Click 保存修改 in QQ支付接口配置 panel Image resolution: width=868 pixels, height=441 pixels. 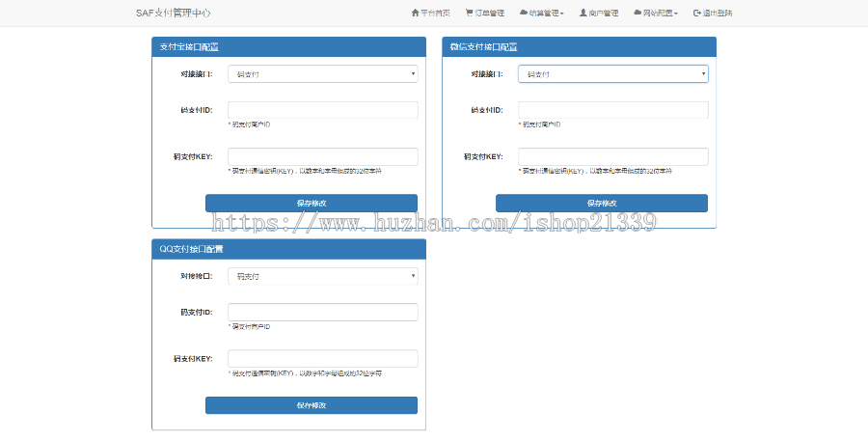[x=312, y=405]
